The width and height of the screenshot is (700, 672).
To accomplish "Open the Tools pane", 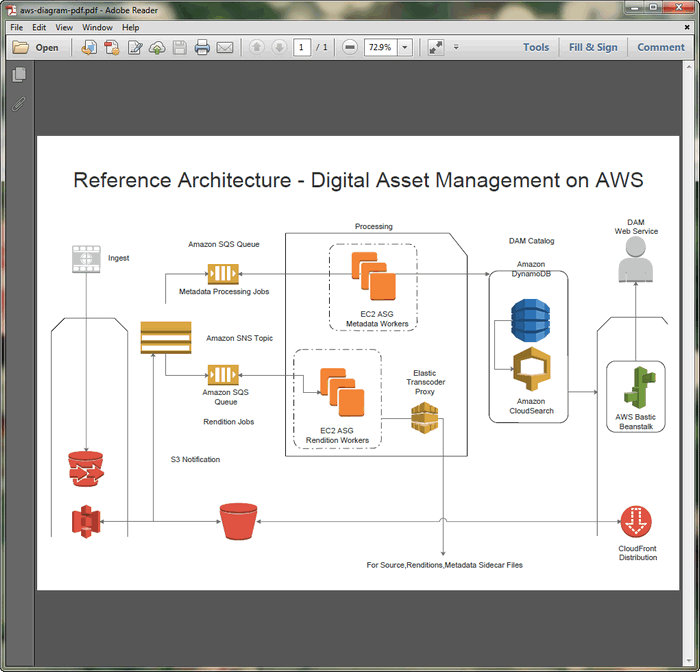I will (536, 47).
